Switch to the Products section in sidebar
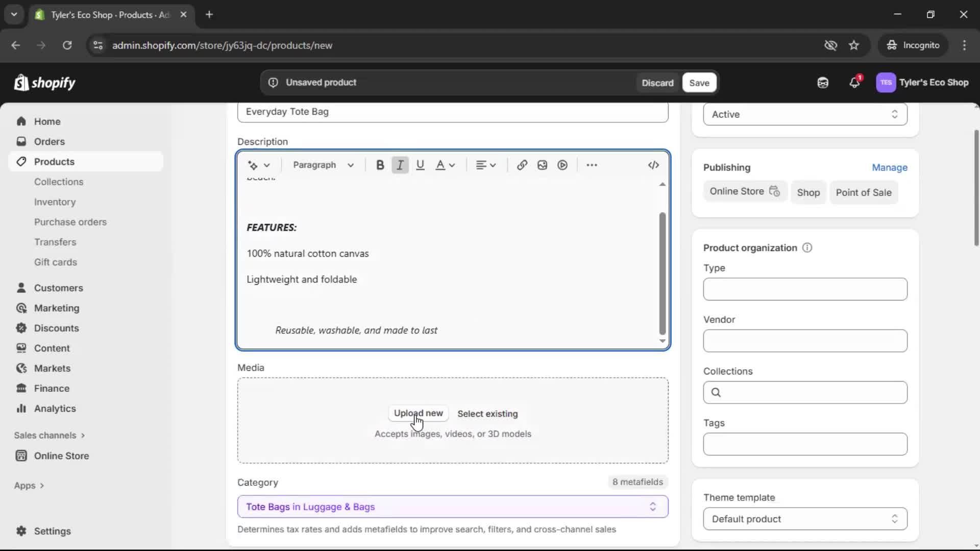 tap(54, 161)
